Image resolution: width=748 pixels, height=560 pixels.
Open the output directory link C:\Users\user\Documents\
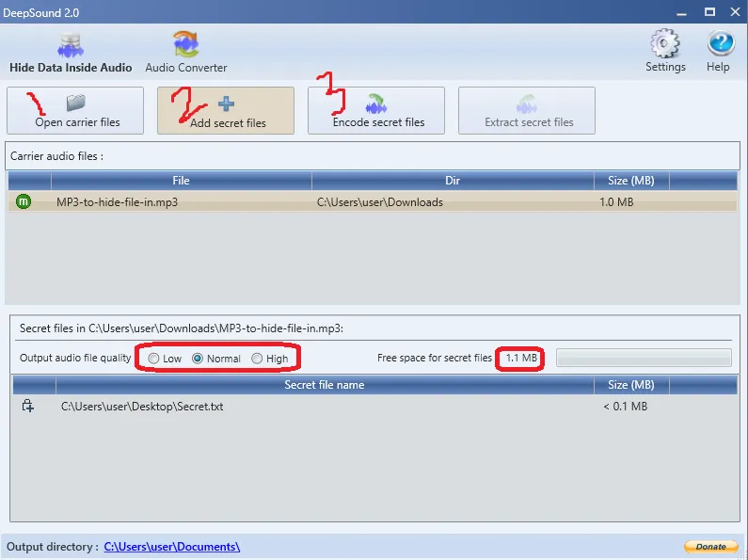coord(172,547)
